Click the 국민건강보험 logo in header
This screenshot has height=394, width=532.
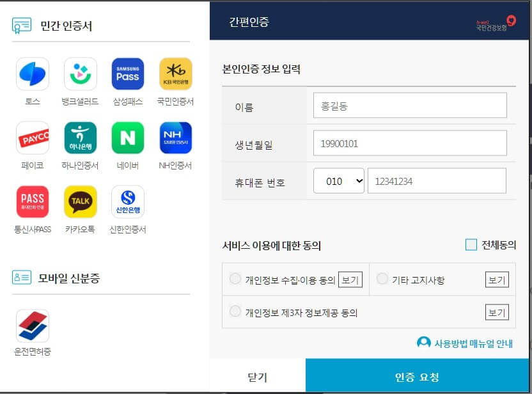coord(496,23)
